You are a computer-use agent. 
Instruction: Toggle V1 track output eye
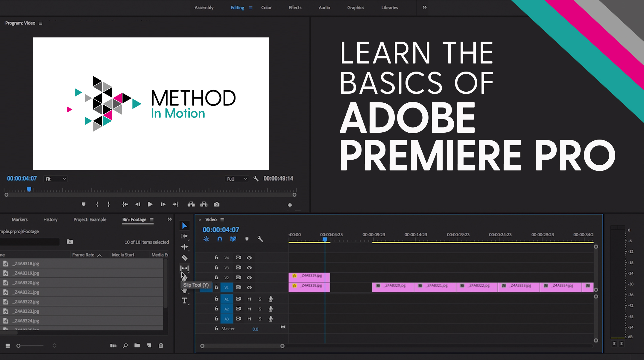(249, 288)
